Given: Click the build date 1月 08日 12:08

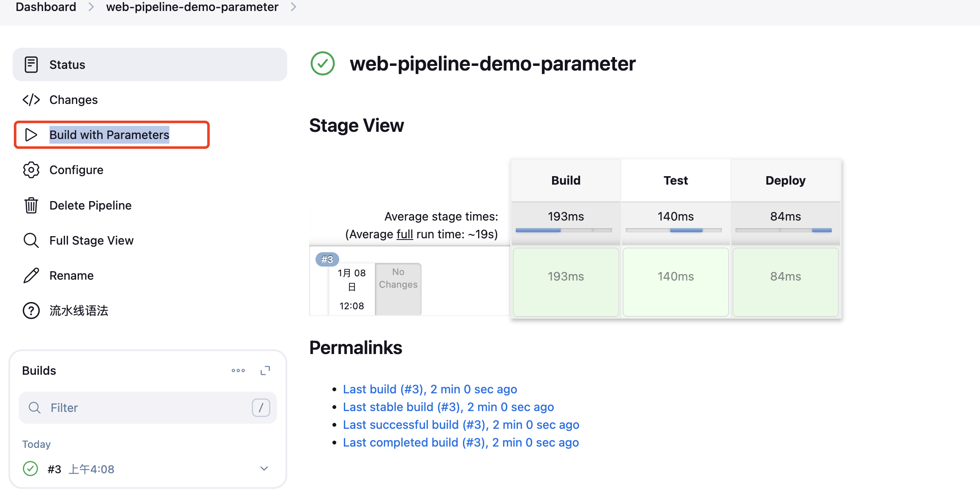Looking at the screenshot, I should click(x=352, y=289).
